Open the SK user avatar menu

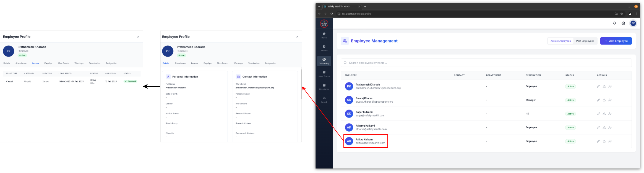coord(633,23)
